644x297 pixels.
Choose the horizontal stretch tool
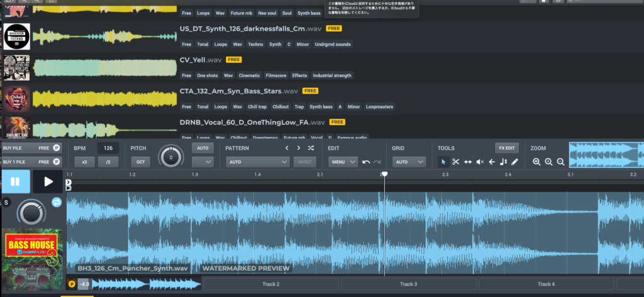click(468, 162)
